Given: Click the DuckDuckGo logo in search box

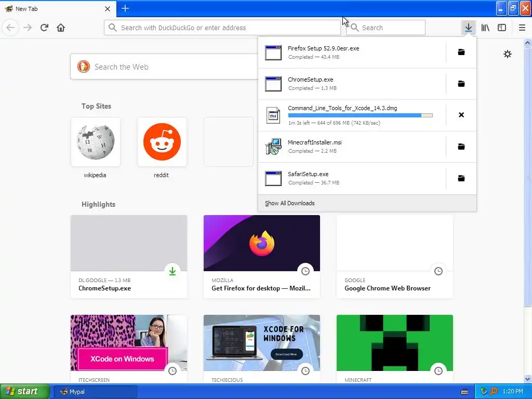Looking at the screenshot, I should point(84,66).
